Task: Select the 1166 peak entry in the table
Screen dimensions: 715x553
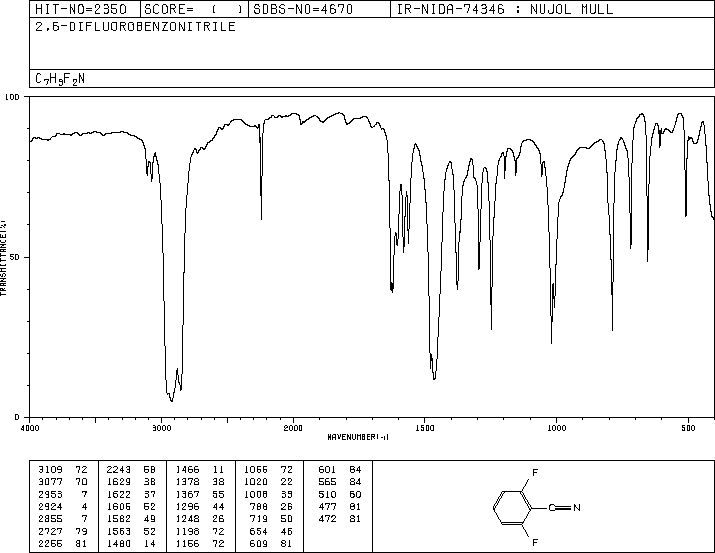Action: (200, 543)
